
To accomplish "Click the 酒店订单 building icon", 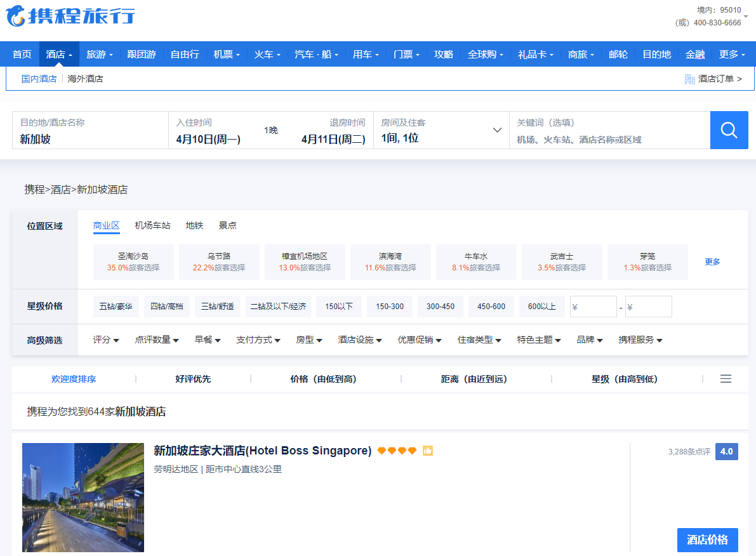I will coord(689,79).
